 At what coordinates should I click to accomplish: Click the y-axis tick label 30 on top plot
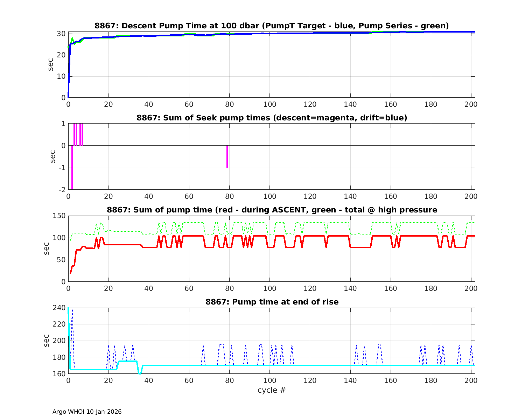tap(62, 34)
